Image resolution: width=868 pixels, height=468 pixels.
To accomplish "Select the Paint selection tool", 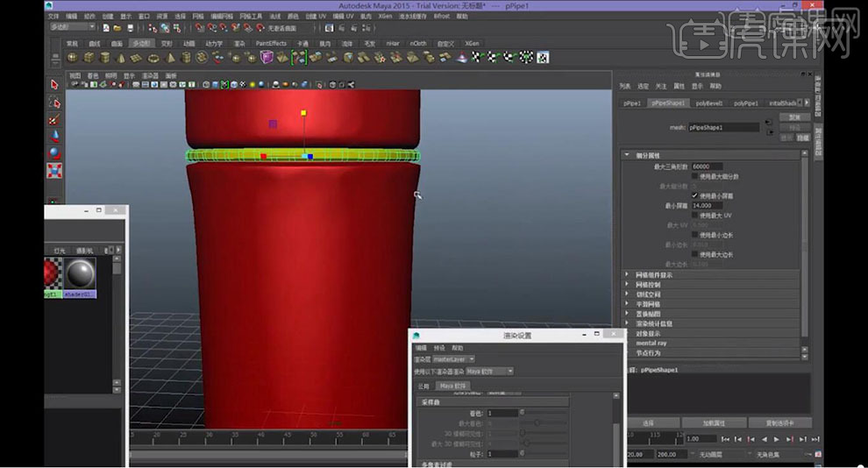I will click(54, 119).
